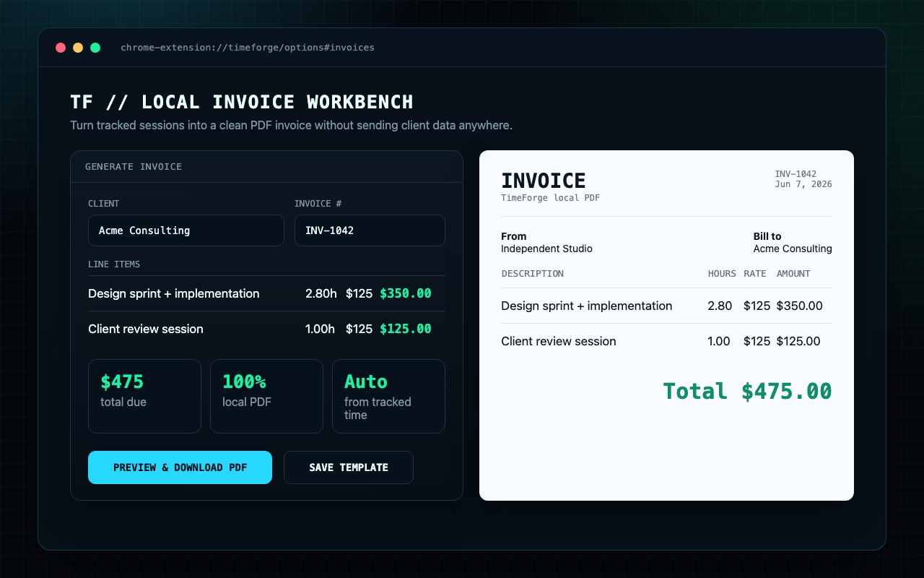Select the 'Client review session' line item in form
Image resolution: width=924 pixels, height=578 pixels.
266,329
